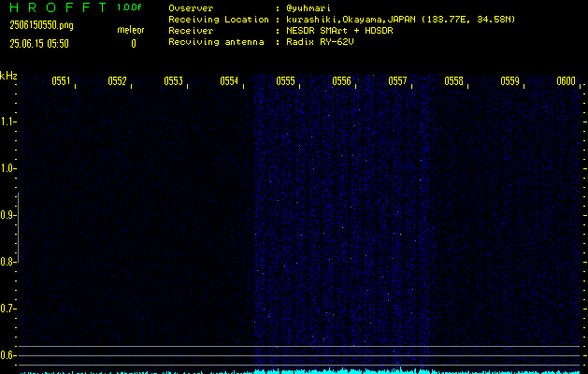Click the 0555 time marker
Image resolution: width=588 pixels, height=374 pixels.
pyautogui.click(x=285, y=81)
